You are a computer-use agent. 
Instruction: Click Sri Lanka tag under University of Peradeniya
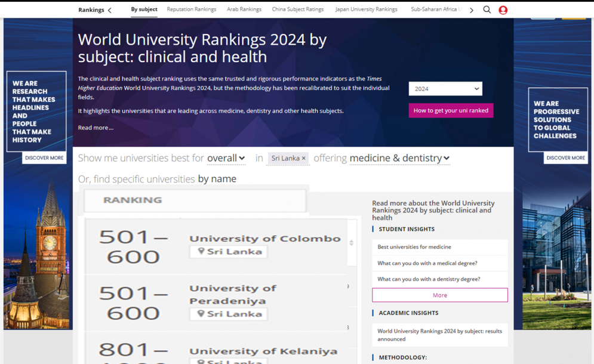229,314
